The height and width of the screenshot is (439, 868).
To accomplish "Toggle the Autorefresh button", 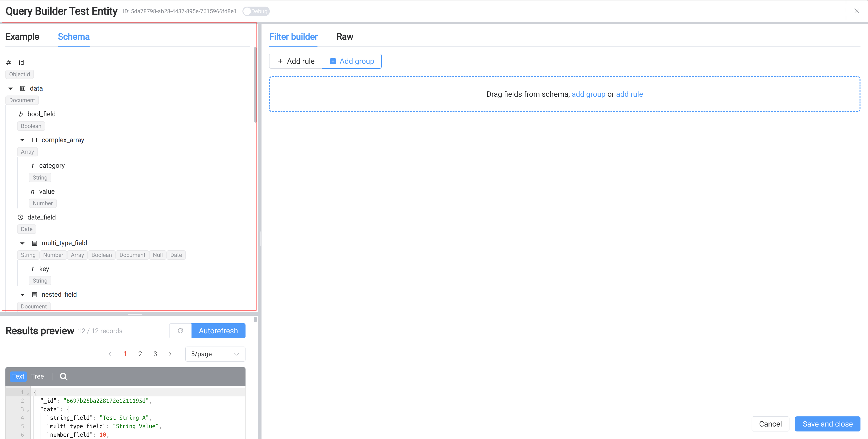I will click(x=218, y=331).
